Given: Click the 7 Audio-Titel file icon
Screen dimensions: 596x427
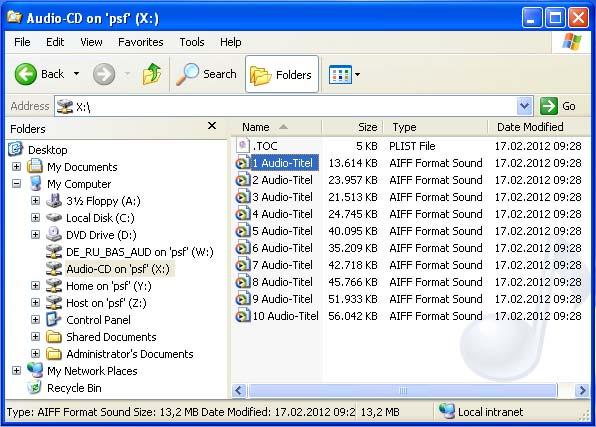Looking at the screenshot, I should 243,265.
